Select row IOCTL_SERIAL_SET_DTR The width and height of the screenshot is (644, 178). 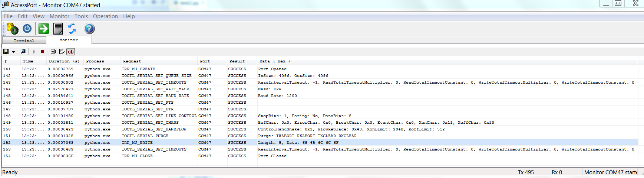tap(320, 109)
